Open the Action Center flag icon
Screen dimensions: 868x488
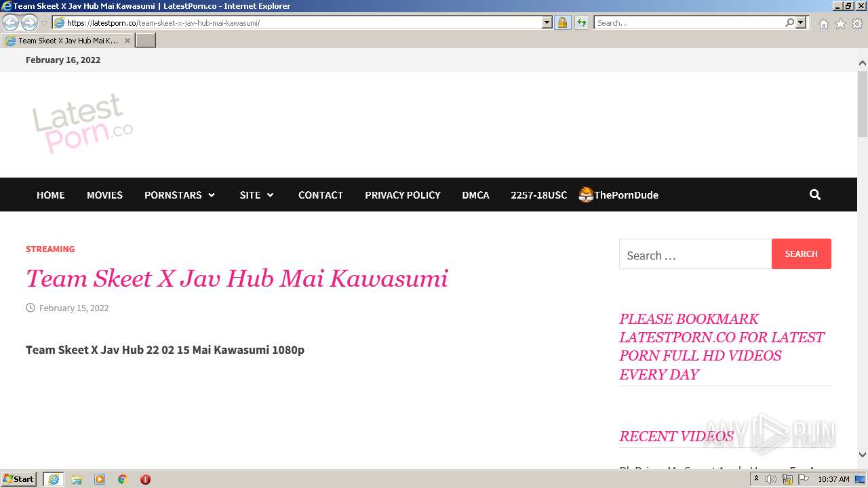click(804, 479)
